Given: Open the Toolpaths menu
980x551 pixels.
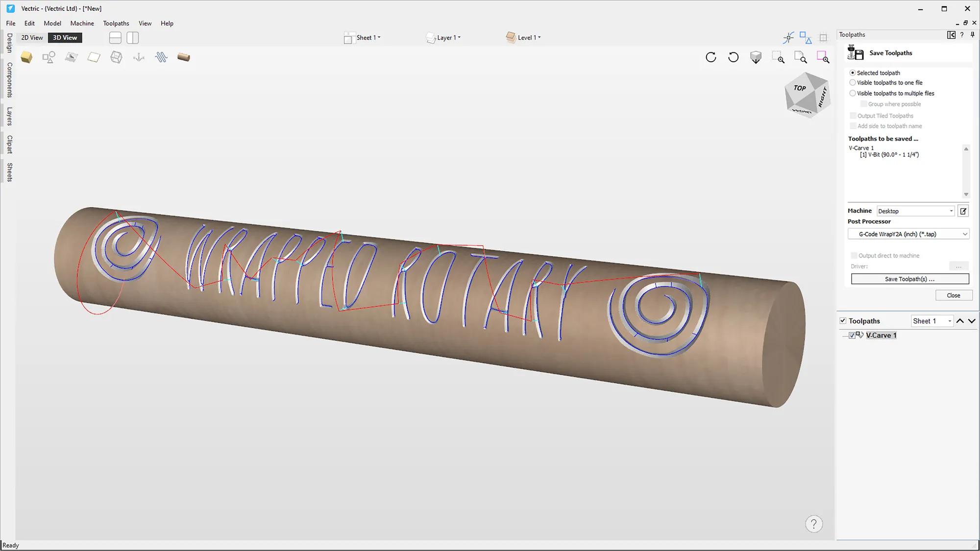Looking at the screenshot, I should [x=116, y=23].
